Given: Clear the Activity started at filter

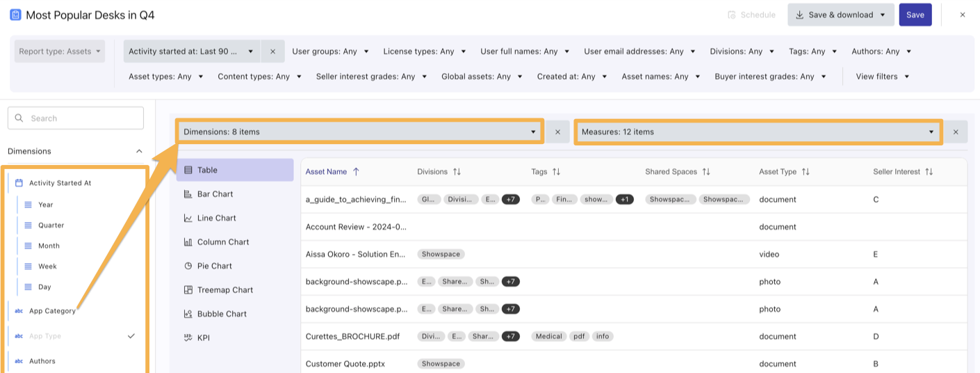Looking at the screenshot, I should [x=272, y=51].
